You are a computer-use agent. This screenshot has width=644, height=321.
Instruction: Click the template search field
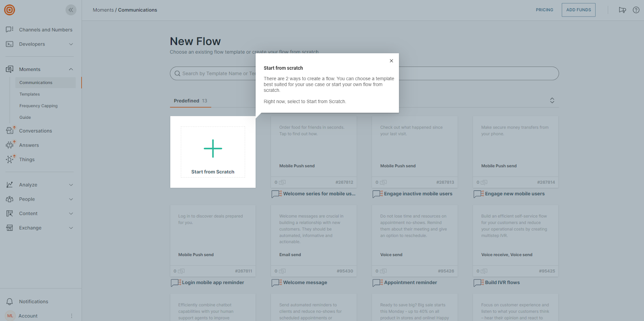(x=364, y=73)
